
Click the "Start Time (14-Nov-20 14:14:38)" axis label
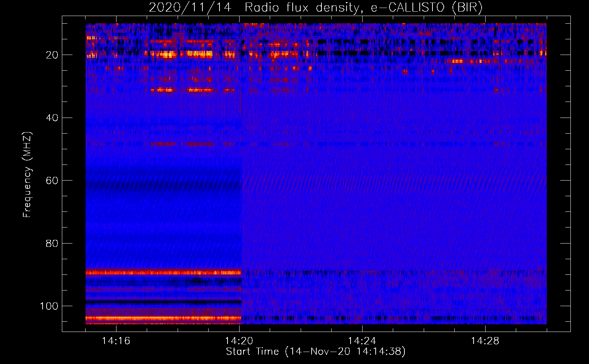pos(316,352)
